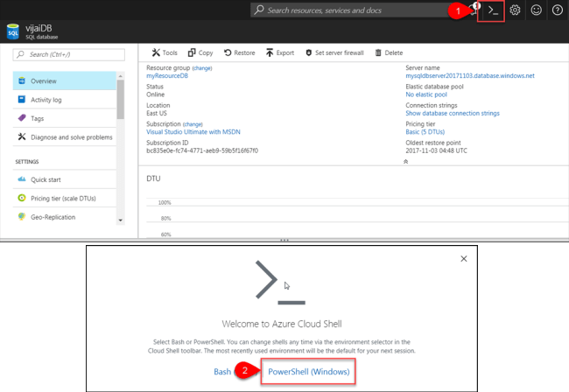569x392 pixels.
Task: Click the sidebar scrollbar down arrow
Action: coord(121,220)
